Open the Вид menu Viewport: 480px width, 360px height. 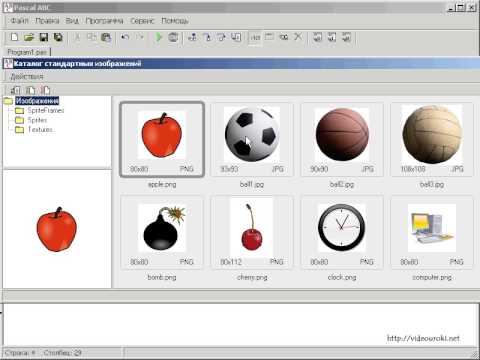tap(72, 21)
